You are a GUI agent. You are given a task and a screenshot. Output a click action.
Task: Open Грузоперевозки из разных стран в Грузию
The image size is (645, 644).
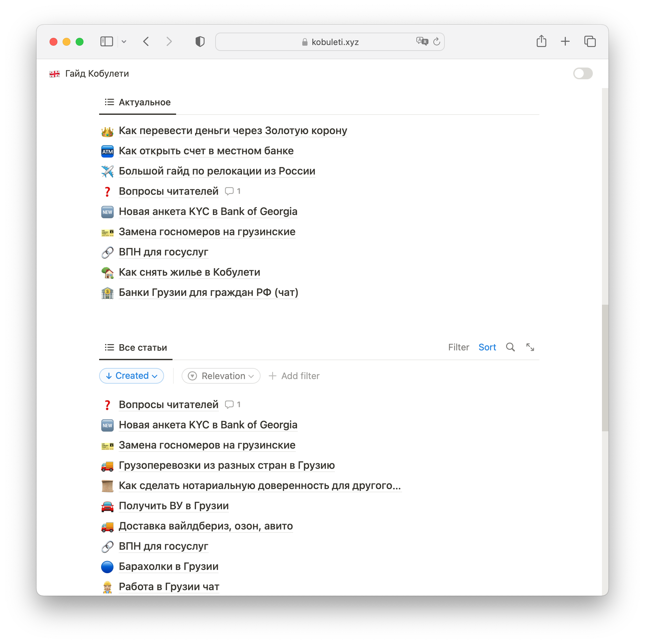coord(227,465)
